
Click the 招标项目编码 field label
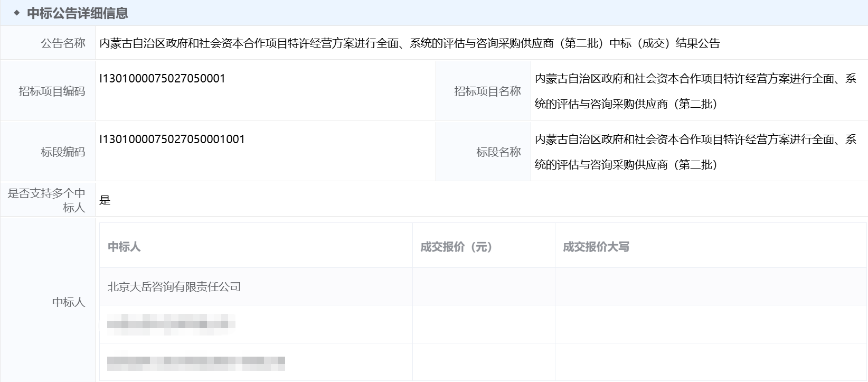pos(52,91)
